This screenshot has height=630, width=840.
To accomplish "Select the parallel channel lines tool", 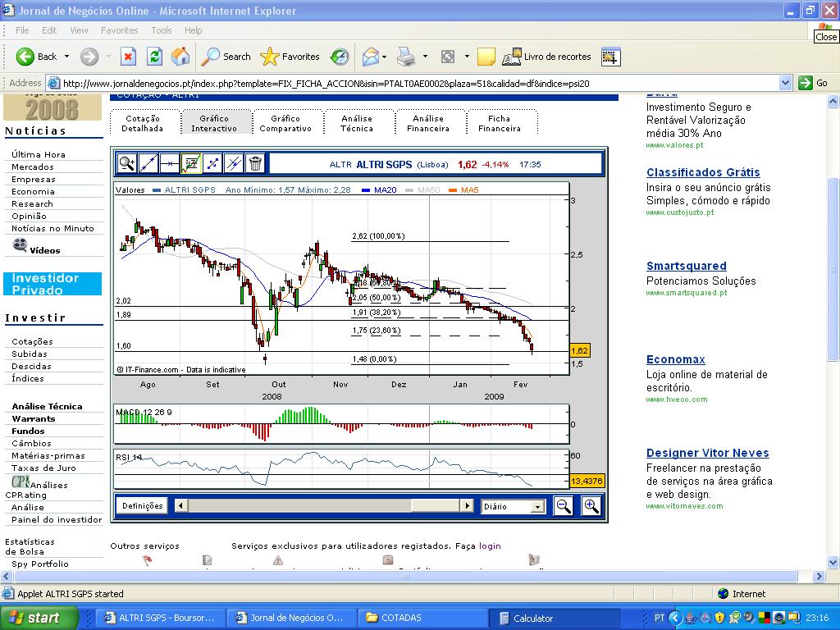I will point(234,163).
